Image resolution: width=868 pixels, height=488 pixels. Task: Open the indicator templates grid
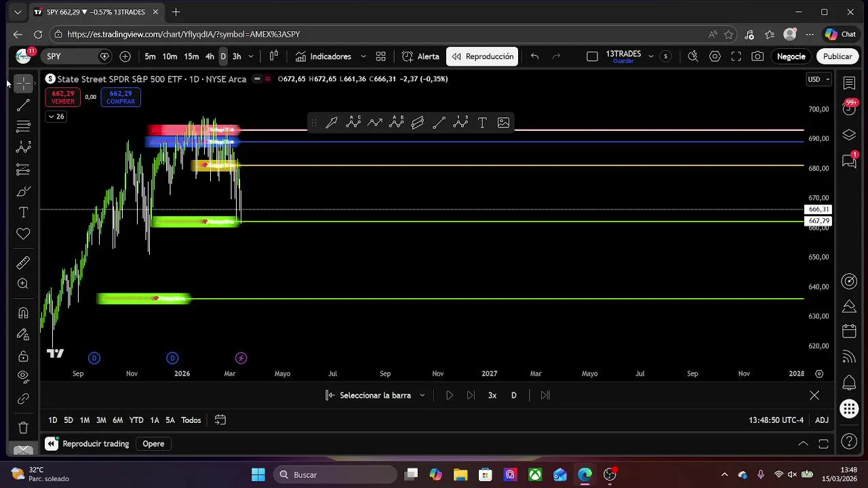(381, 56)
